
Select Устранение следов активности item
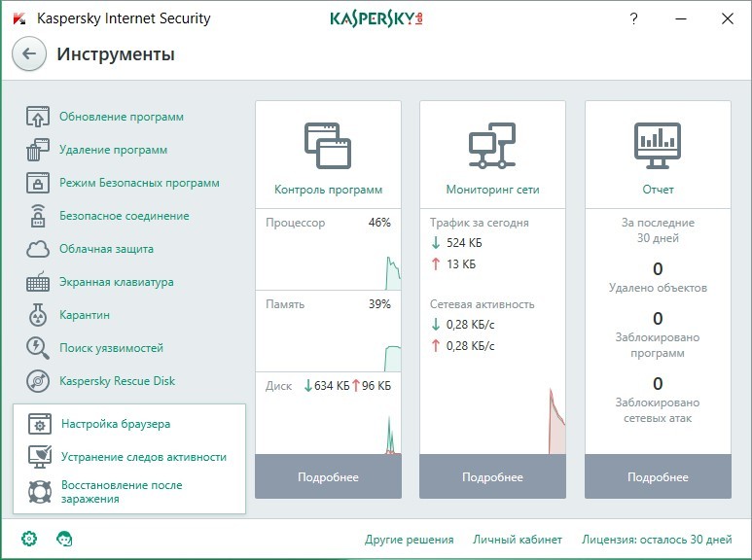click(x=143, y=457)
